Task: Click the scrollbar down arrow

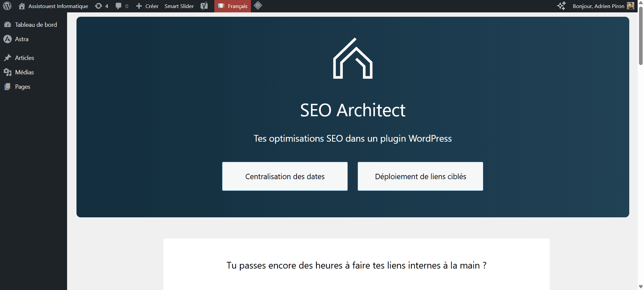Action: click(641, 287)
